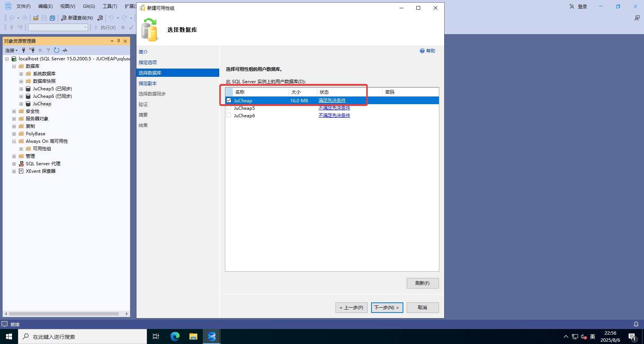Go to 指定选项 wizard step
This screenshot has width=644, height=344.
pyautogui.click(x=148, y=63)
